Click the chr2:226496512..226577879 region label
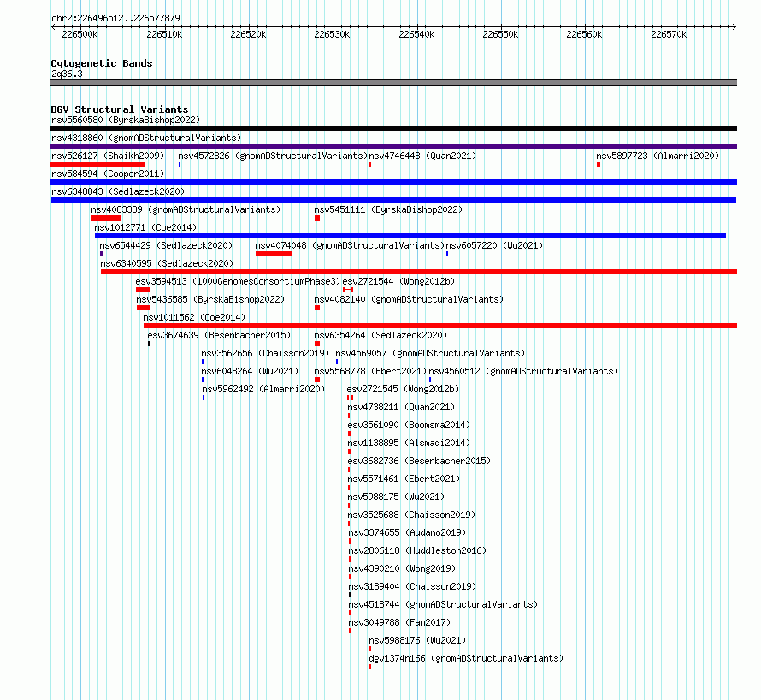 pos(115,18)
